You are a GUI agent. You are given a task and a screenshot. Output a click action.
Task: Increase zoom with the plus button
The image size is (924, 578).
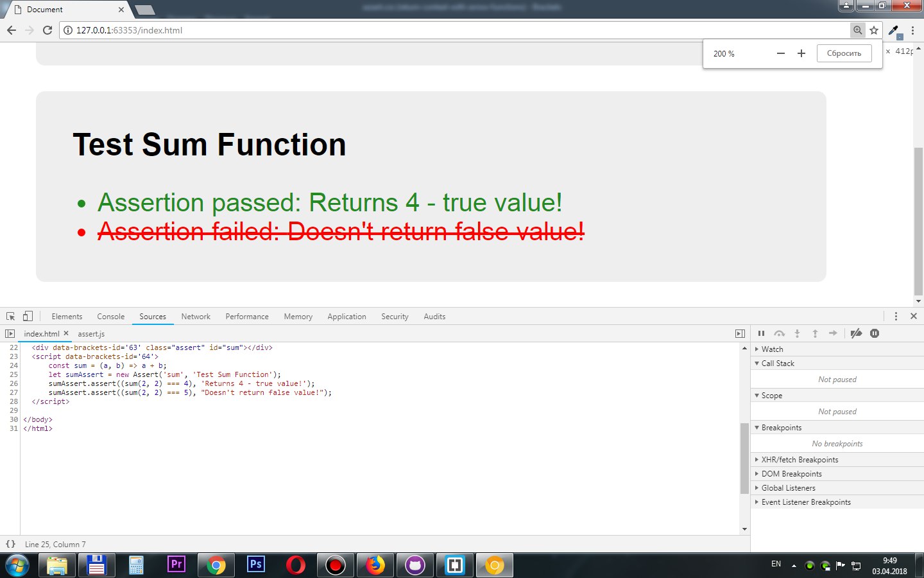click(801, 53)
